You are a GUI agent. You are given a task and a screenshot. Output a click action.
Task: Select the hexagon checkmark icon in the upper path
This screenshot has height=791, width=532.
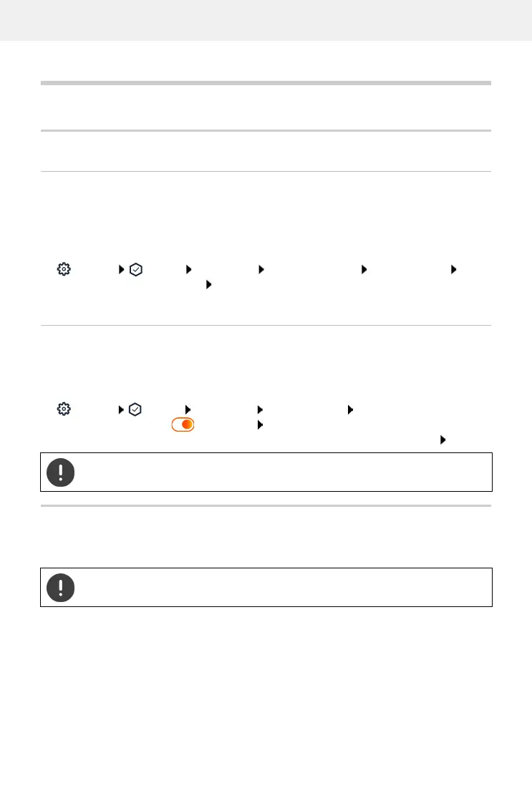click(137, 269)
